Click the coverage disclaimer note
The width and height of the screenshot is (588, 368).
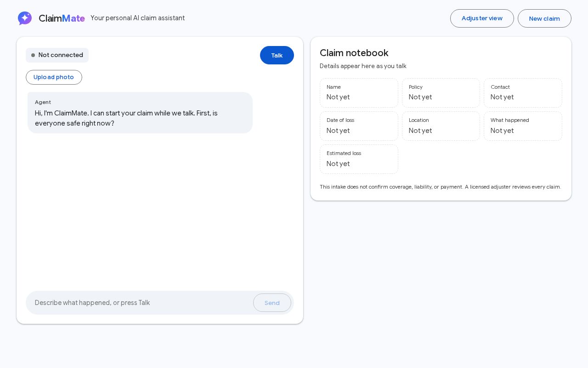[440, 187]
